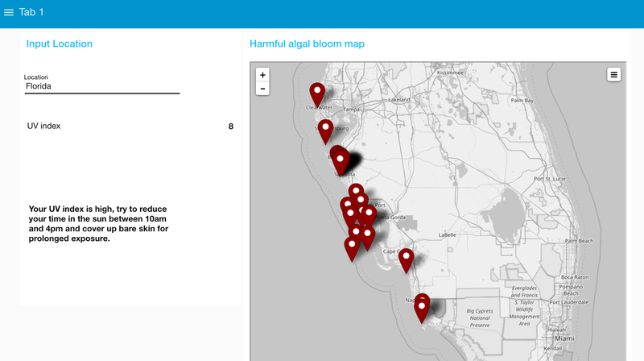
Task: Zoom out on the algal bloom map
Action: coord(262,89)
